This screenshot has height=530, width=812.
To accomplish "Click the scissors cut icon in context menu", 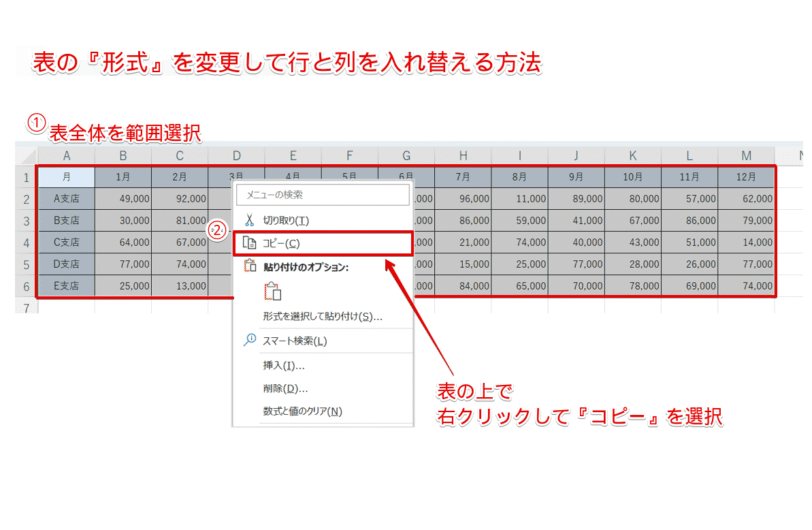I will 250,220.
